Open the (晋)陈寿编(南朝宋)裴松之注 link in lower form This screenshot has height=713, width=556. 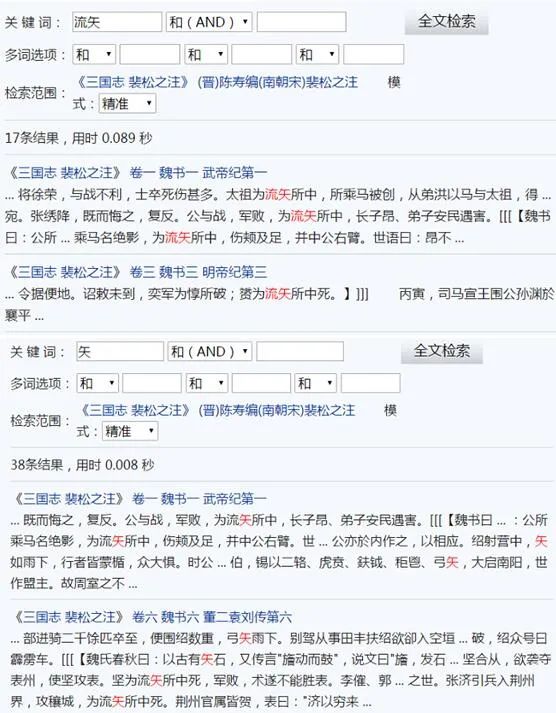(277, 410)
